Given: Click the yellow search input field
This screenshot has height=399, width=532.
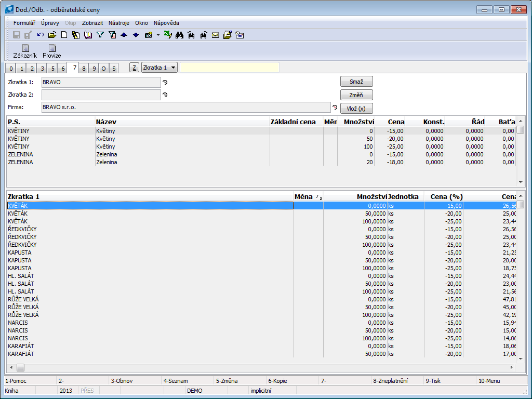Looking at the screenshot, I should [x=229, y=68].
